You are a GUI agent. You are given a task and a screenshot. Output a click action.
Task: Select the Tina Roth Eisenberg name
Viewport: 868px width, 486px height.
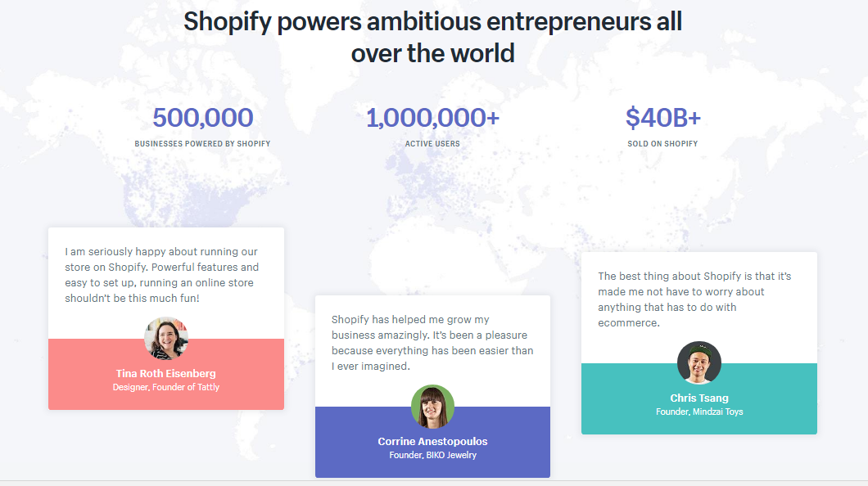point(166,373)
